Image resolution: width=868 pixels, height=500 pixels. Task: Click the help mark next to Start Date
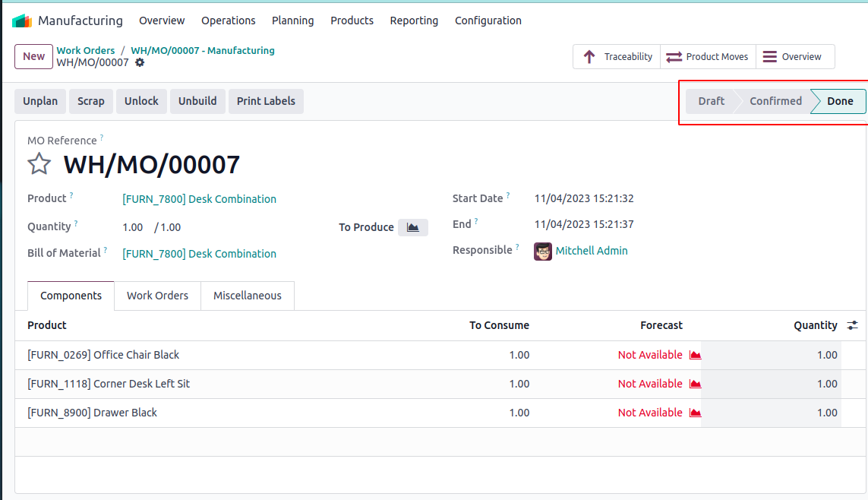pos(507,195)
